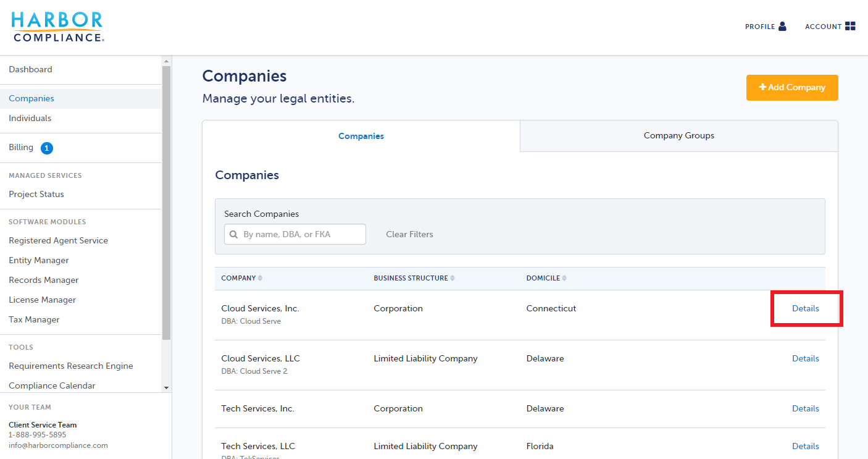This screenshot has height=459, width=868.
Task: Sort by Company column arrows
Action: [x=260, y=278]
